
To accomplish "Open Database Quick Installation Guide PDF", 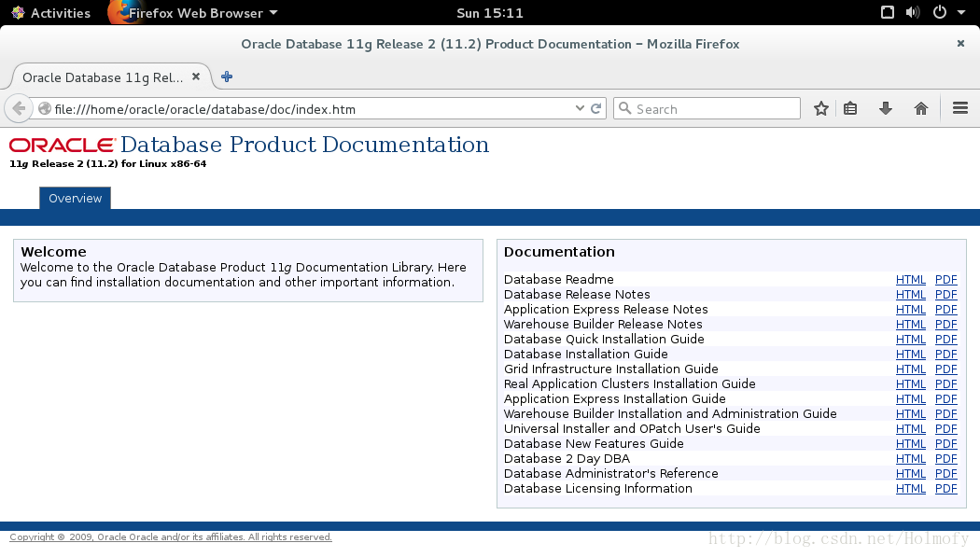I will click(946, 340).
